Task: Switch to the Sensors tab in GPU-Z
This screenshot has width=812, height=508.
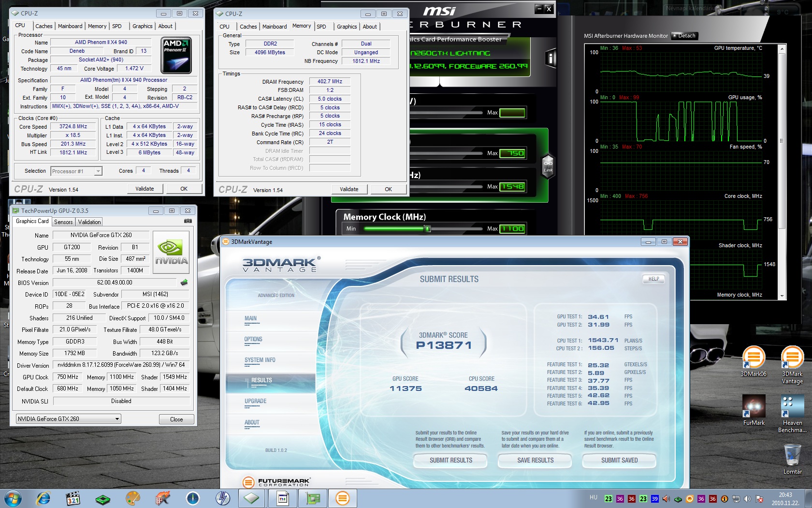Action: 63,222
